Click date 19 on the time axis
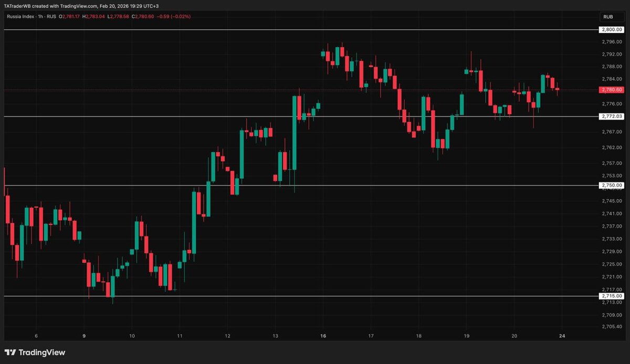630x364 pixels. pos(466,336)
